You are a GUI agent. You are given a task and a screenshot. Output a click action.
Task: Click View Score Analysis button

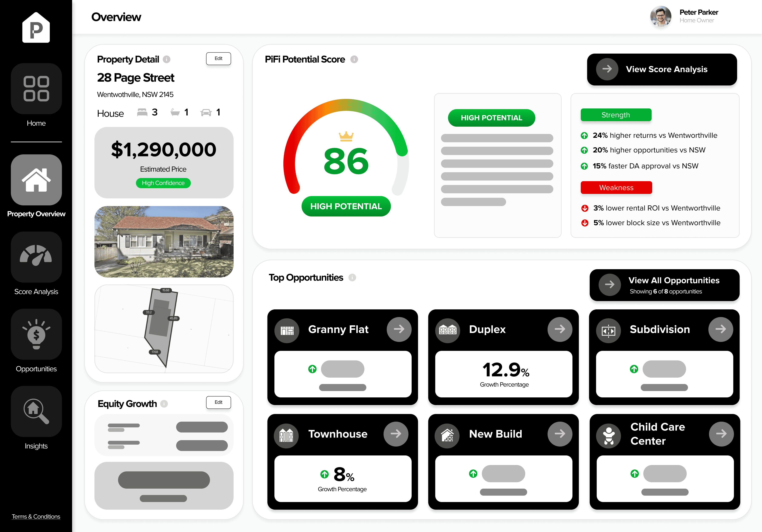(662, 69)
